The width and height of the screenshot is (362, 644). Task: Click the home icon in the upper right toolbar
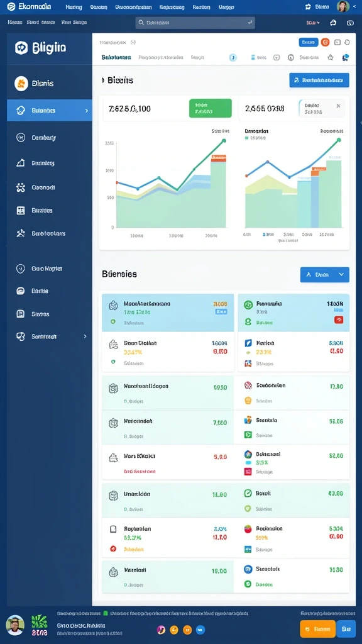[x=333, y=23]
